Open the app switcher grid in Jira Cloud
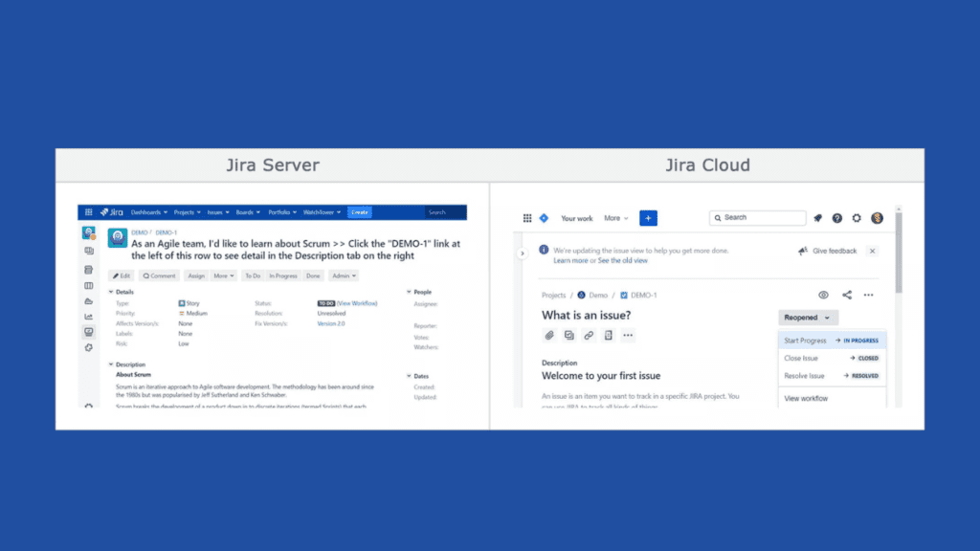 pyautogui.click(x=525, y=218)
